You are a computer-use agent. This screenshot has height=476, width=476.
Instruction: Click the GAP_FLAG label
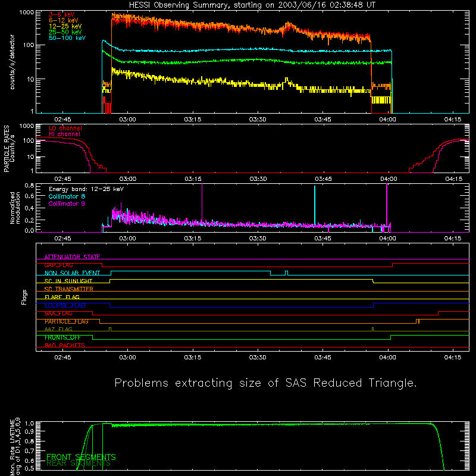tap(58, 265)
